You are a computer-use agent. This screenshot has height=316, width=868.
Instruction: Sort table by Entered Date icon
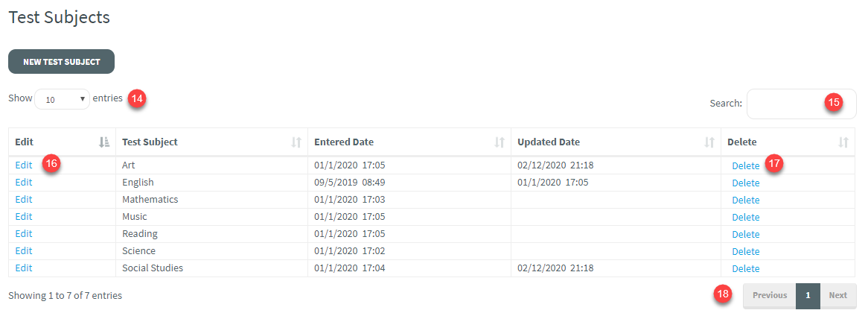click(500, 142)
